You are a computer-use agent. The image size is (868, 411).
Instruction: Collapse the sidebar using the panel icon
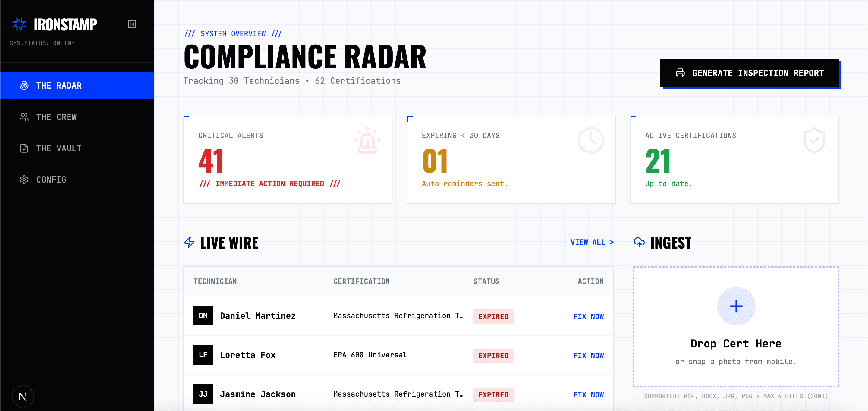click(132, 24)
